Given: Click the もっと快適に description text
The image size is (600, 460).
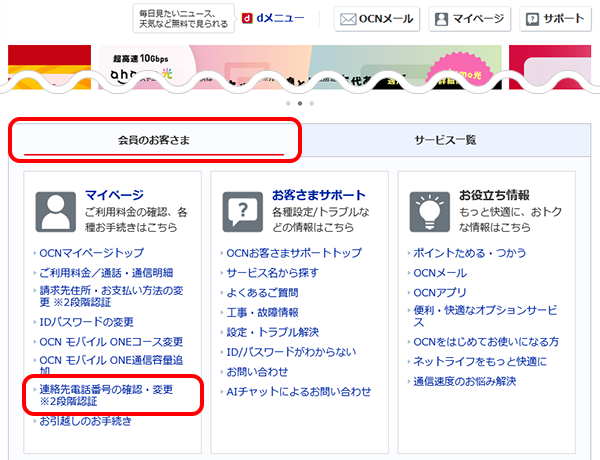Looking at the screenshot, I should click(x=510, y=220).
